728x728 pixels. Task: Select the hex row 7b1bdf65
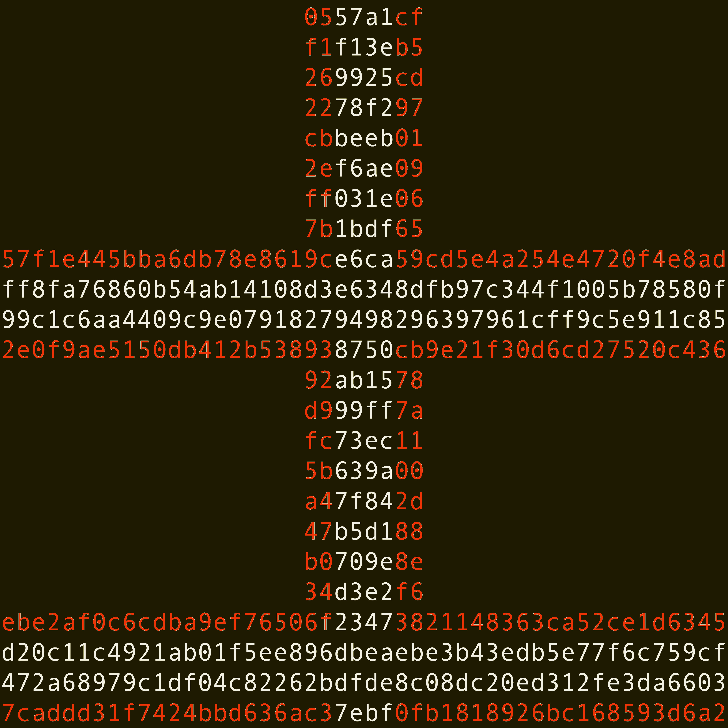pos(364,229)
